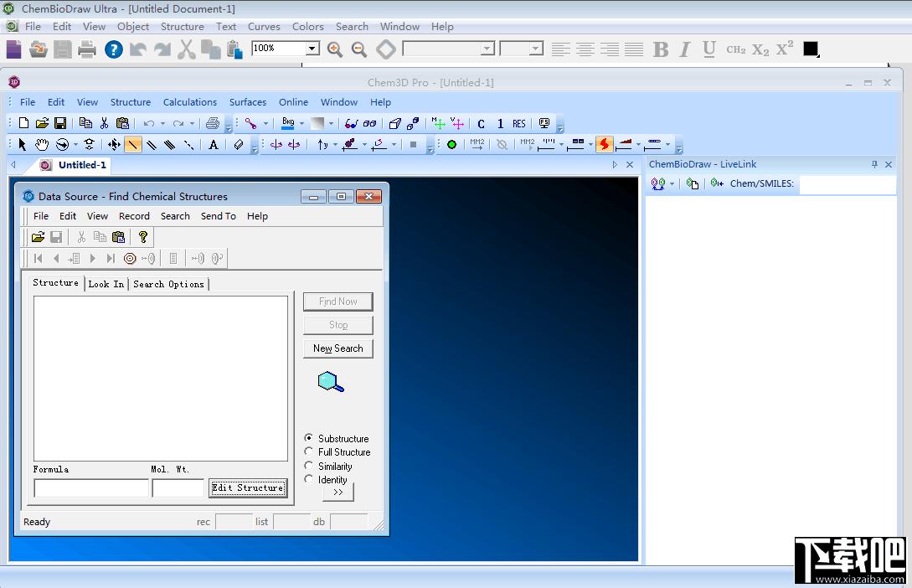912x588 pixels.
Task: Open the ChemBioDraw Colors menu
Action: [307, 27]
